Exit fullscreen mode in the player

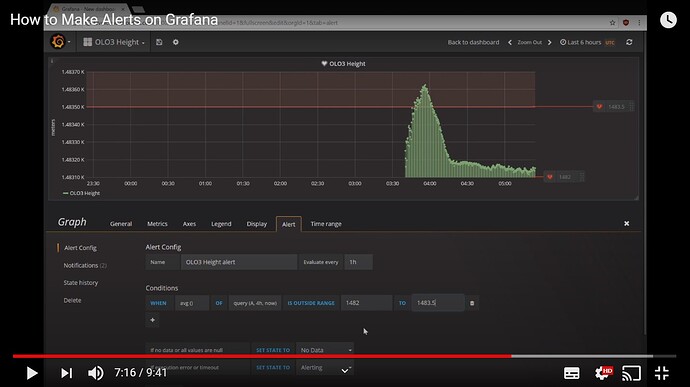tap(661, 373)
